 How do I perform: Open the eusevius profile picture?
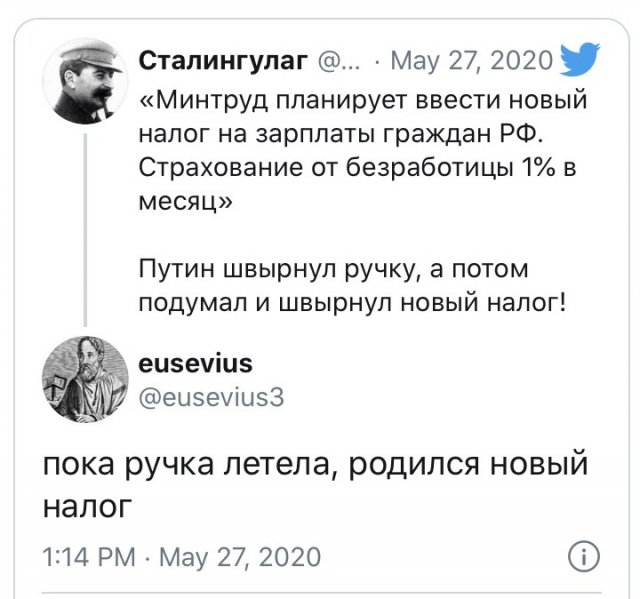click(x=86, y=377)
